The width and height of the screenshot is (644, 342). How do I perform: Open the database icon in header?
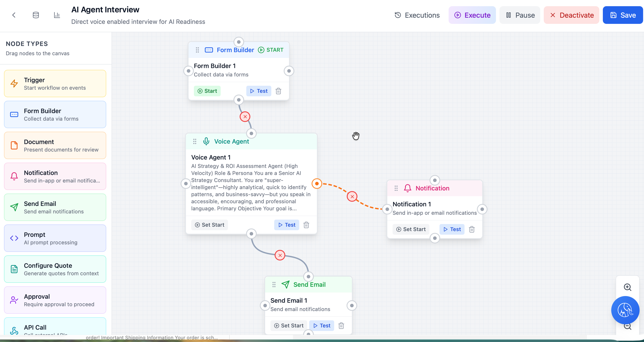click(x=36, y=15)
